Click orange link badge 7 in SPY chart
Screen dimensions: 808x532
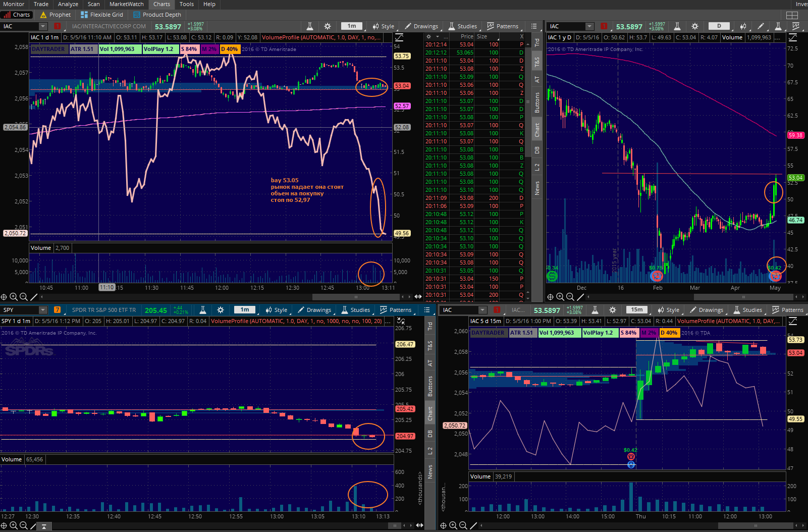(57, 310)
